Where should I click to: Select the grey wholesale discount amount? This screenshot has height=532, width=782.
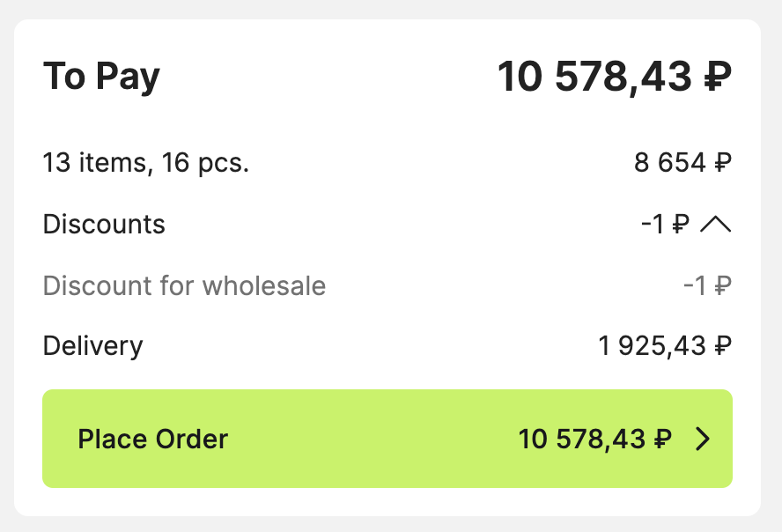(x=707, y=286)
